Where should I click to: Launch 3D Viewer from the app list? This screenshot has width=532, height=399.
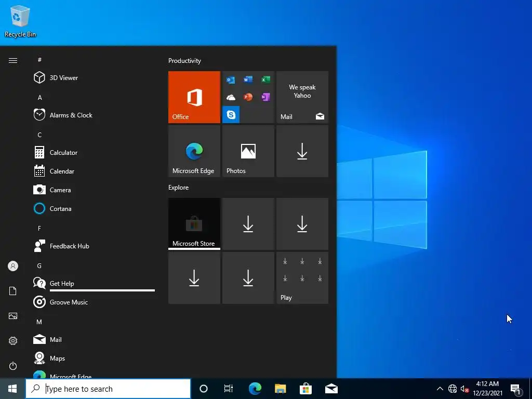pos(94,78)
